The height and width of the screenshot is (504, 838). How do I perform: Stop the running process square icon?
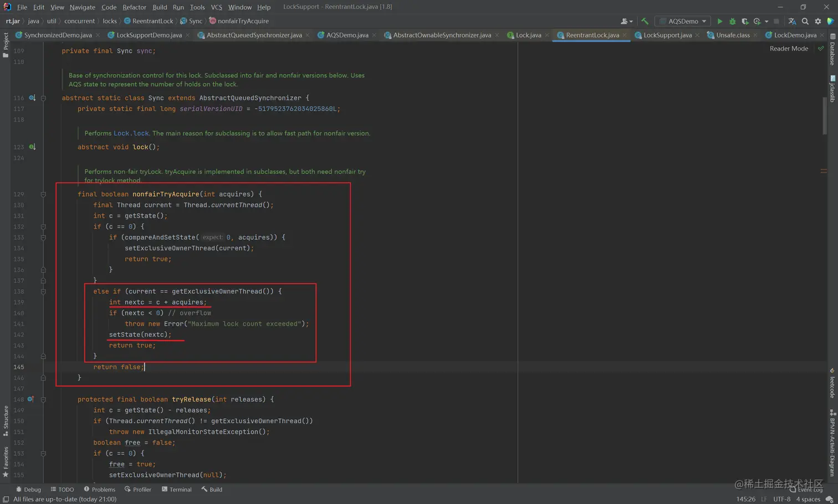776,21
